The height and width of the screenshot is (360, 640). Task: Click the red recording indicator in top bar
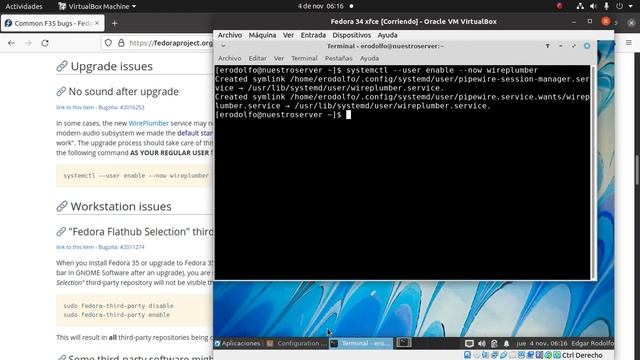coord(559,6)
